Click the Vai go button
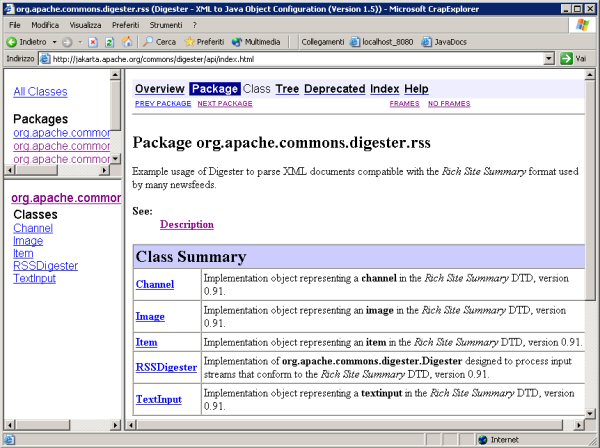This screenshot has width=600, height=448. tap(573, 59)
